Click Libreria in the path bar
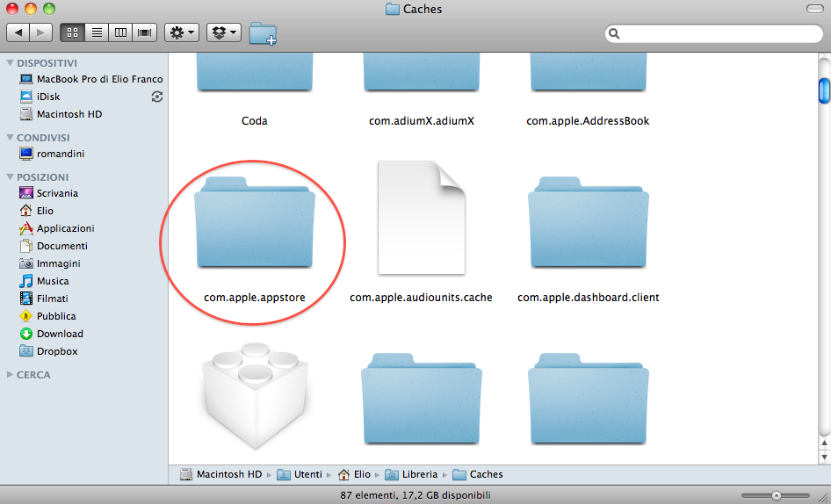Screen dimensions: 831x504 click(x=419, y=474)
